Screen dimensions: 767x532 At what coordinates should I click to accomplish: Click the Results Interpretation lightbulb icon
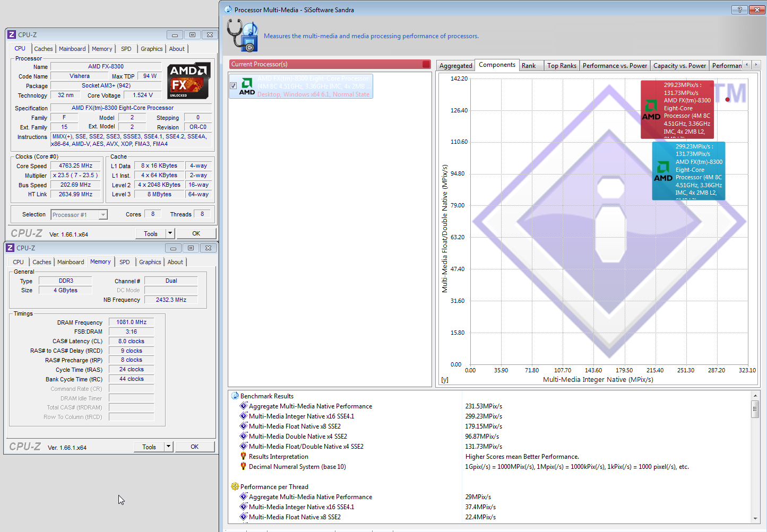[244, 456]
